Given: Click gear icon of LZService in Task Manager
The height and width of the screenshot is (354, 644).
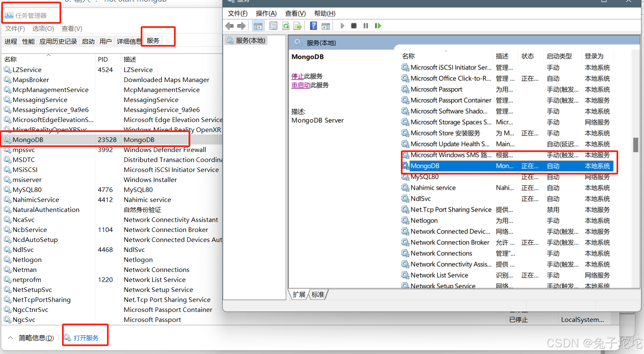Looking at the screenshot, I should pos(7,70).
